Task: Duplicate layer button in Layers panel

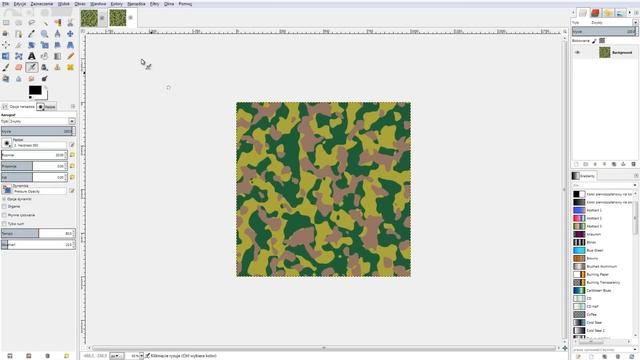Action: [614, 164]
